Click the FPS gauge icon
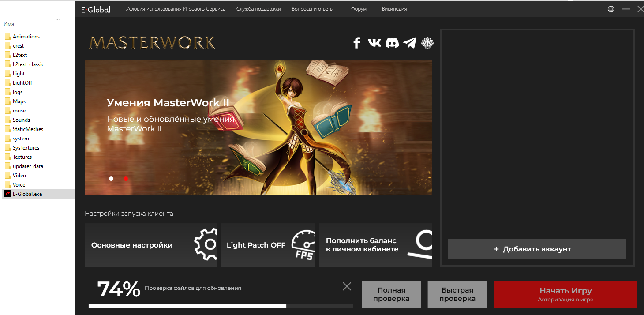The height and width of the screenshot is (315, 644). pos(303,244)
